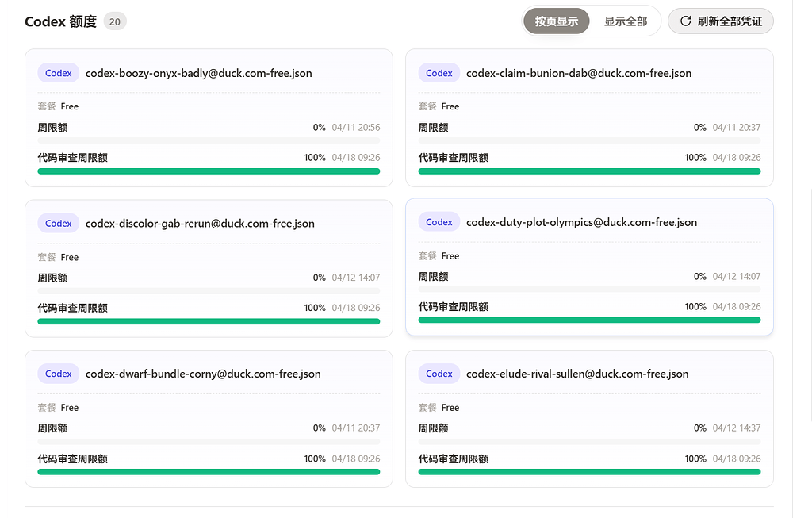This screenshot has width=812, height=518.
Task: Click Codex tag on elude-rival-sullen card
Action: click(439, 374)
